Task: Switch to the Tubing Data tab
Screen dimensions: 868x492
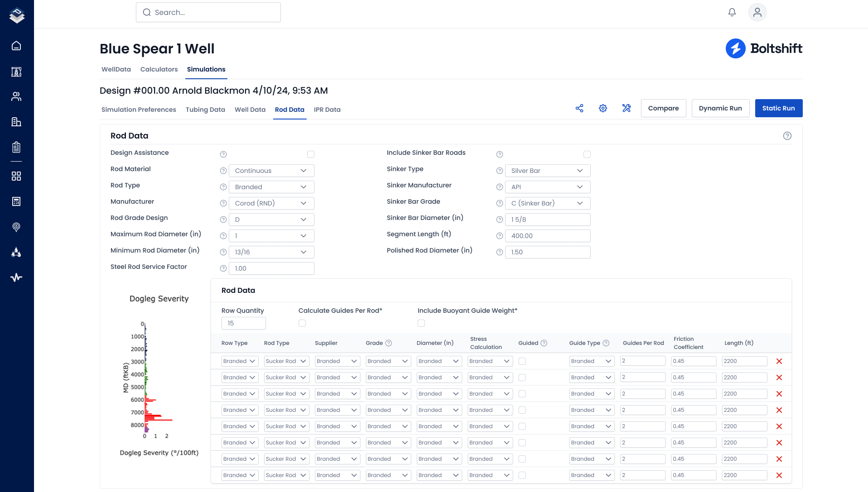Action: click(205, 110)
